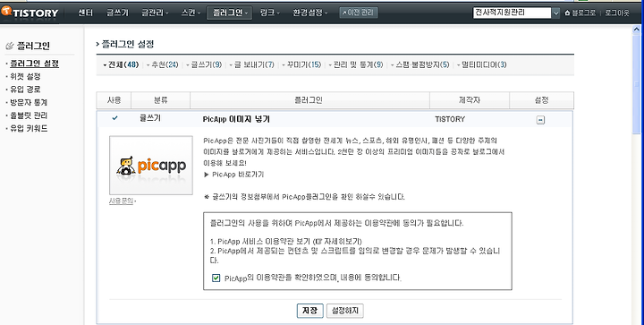Open 유입 키워드 in the sidebar
Viewport: 644px width, 325px height.
click(29, 129)
